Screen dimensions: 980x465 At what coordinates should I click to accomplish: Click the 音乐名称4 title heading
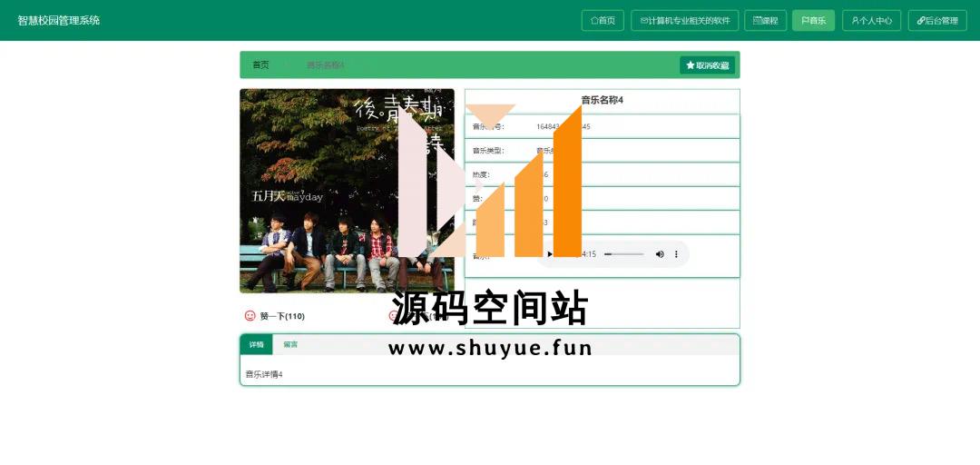pyautogui.click(x=602, y=100)
